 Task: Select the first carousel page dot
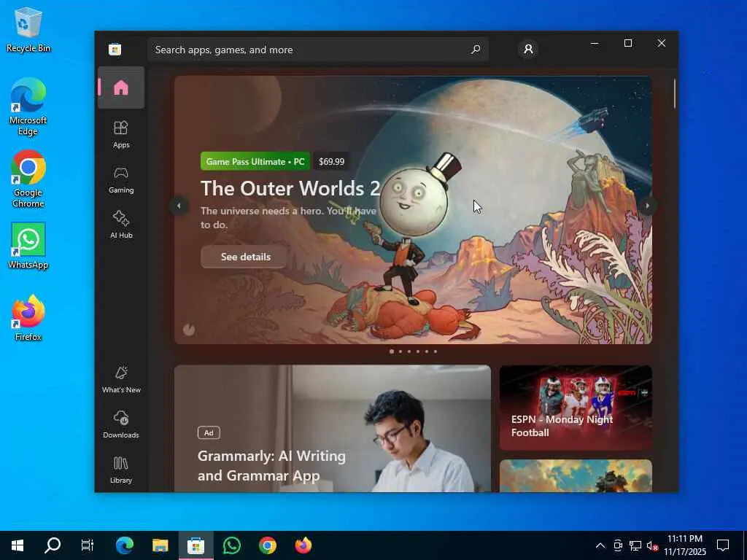click(392, 351)
